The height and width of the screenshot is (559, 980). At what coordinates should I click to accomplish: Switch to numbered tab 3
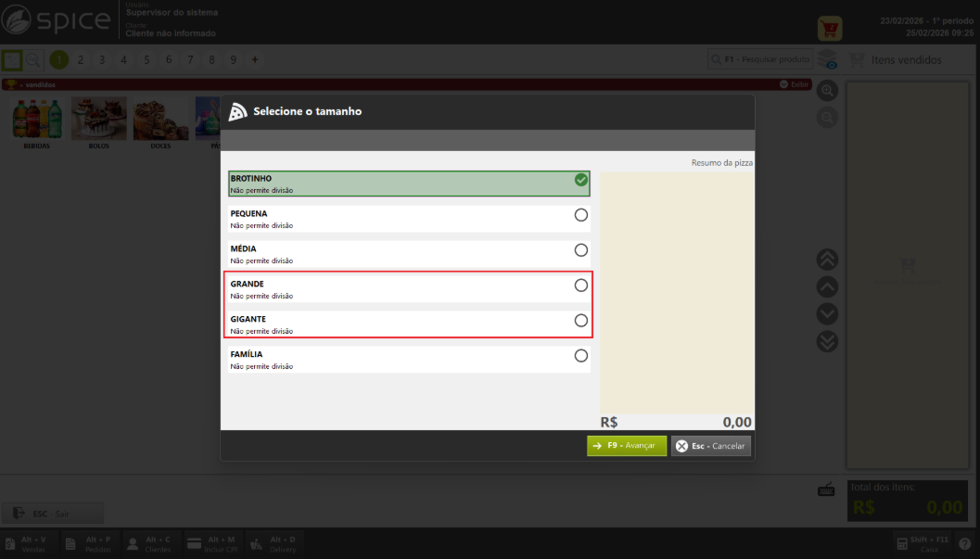click(x=102, y=60)
